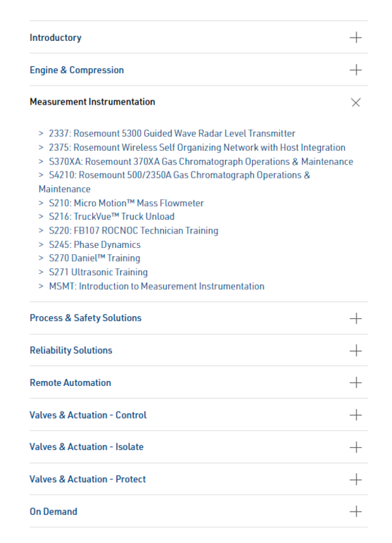Open the S245 Phase Dynamics course
This screenshot has width=392, height=543.
pyautogui.click(x=94, y=245)
